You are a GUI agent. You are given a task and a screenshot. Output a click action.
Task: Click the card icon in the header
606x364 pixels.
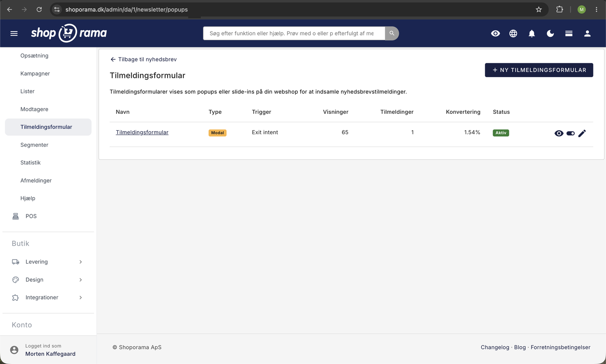(x=569, y=33)
